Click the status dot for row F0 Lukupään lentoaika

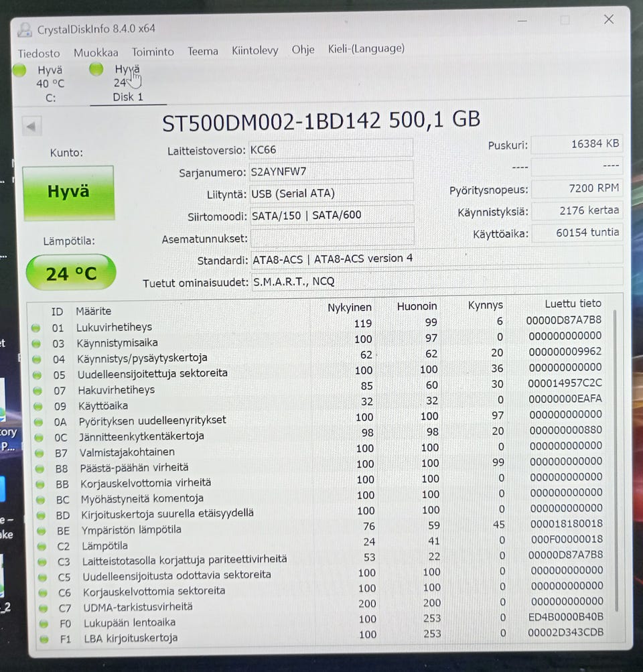click(44, 624)
